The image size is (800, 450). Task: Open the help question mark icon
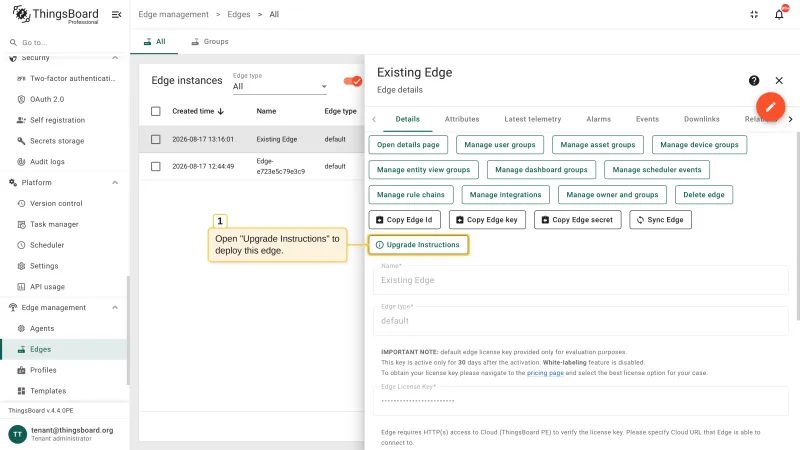click(754, 80)
